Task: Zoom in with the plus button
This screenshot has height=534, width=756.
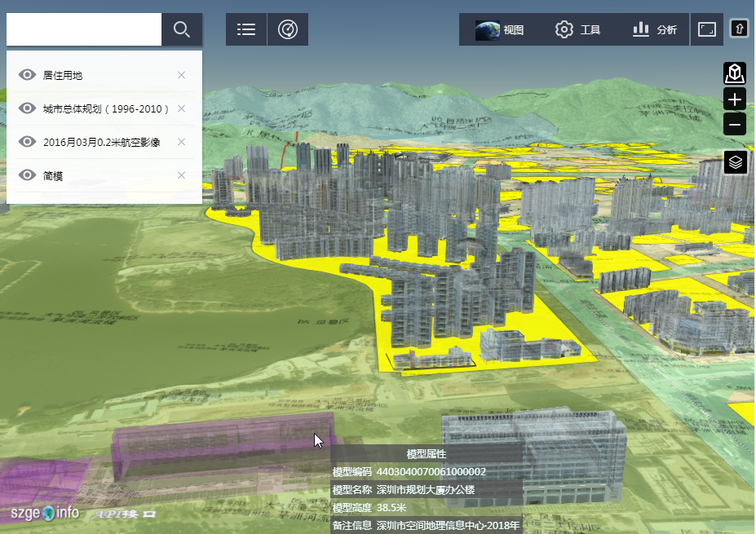Action: tap(735, 99)
